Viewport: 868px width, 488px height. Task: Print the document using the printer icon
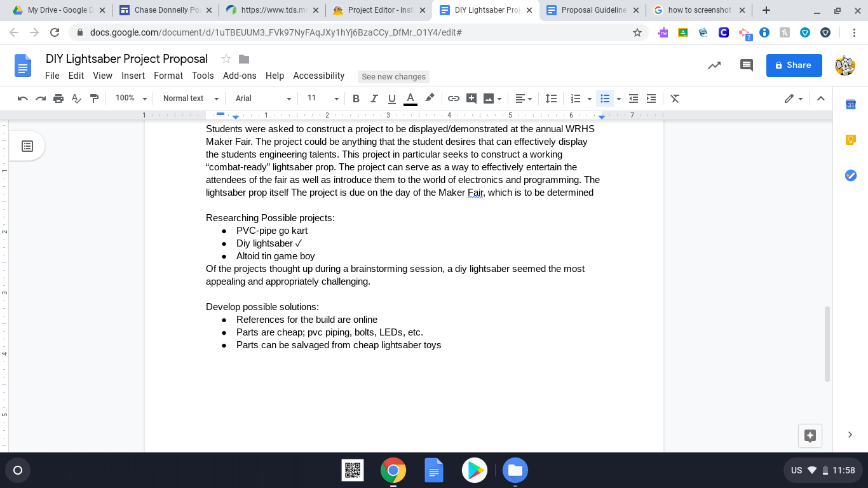(x=58, y=98)
